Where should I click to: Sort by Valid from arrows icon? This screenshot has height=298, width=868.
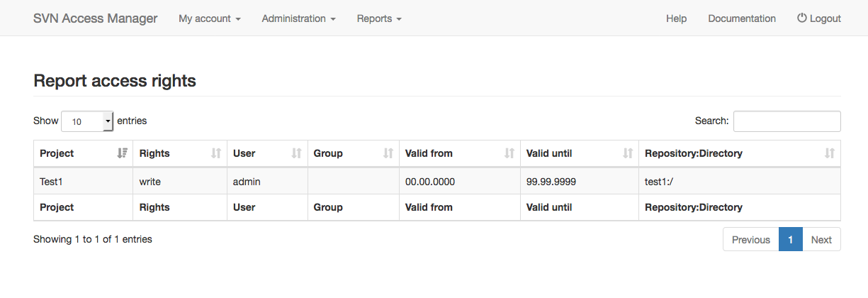[509, 153]
